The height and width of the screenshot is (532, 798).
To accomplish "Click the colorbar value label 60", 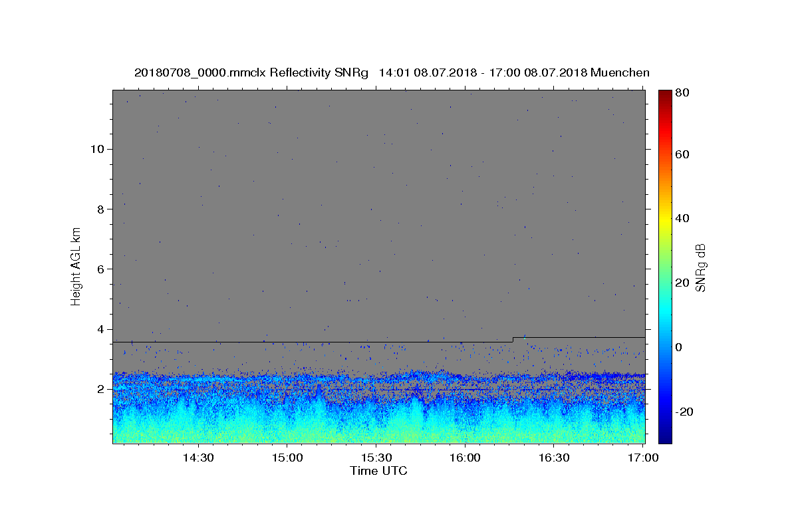I will coord(682,154).
